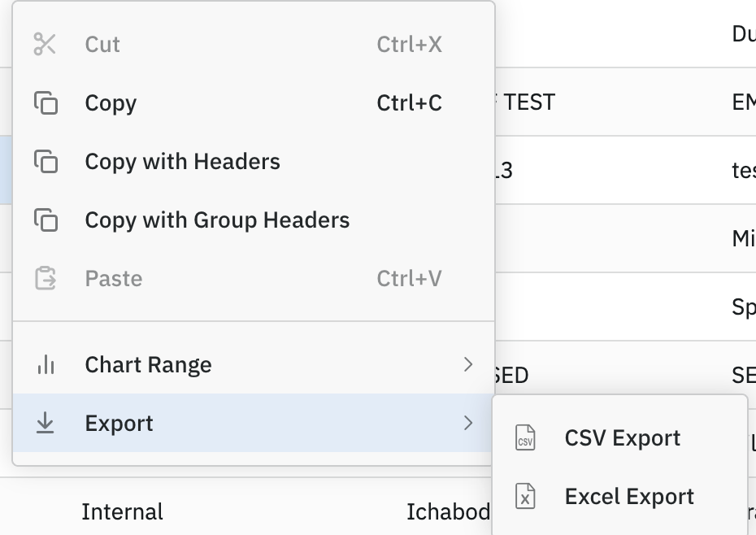
Task: Click the Copy with Group Headers icon
Action: tap(46, 220)
